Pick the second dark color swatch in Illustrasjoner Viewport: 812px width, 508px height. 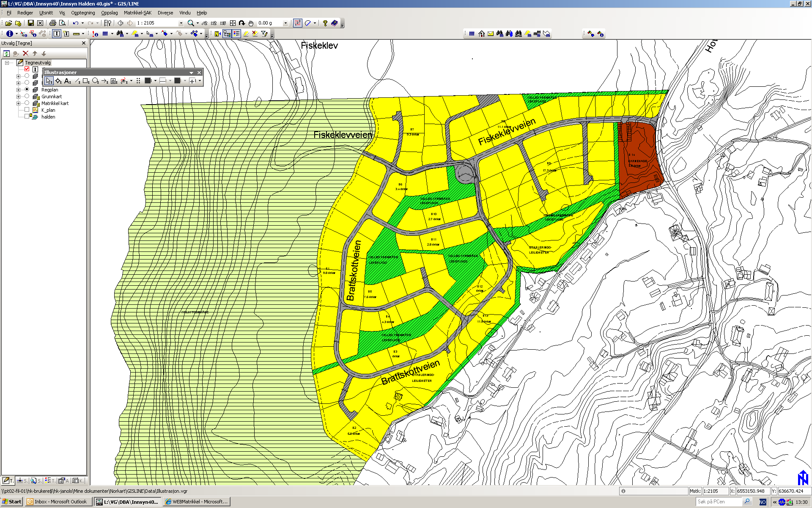pyautogui.click(x=178, y=81)
